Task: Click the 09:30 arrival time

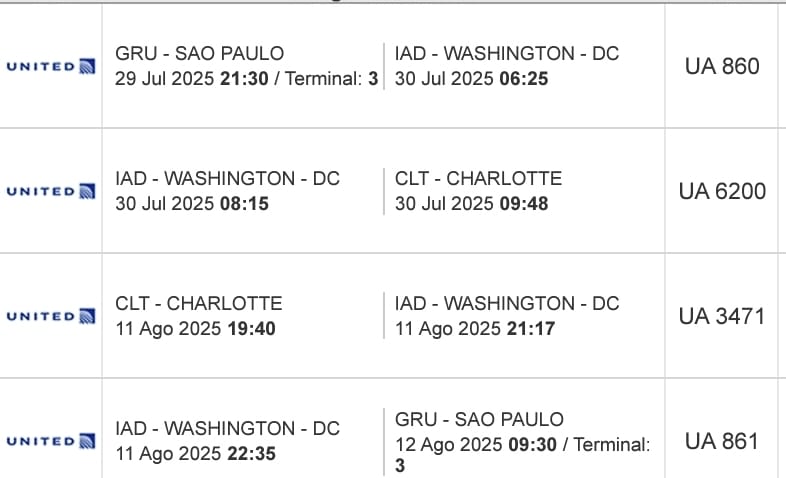Action: click(x=529, y=444)
